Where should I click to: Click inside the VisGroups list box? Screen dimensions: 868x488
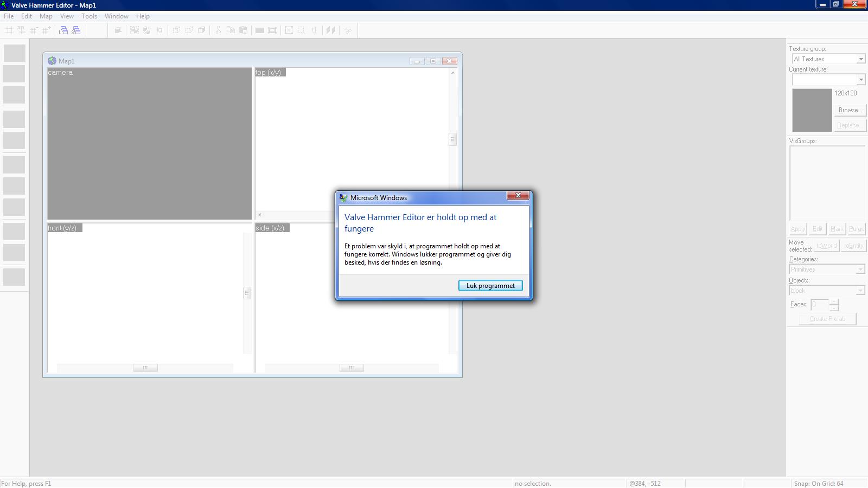click(827, 183)
